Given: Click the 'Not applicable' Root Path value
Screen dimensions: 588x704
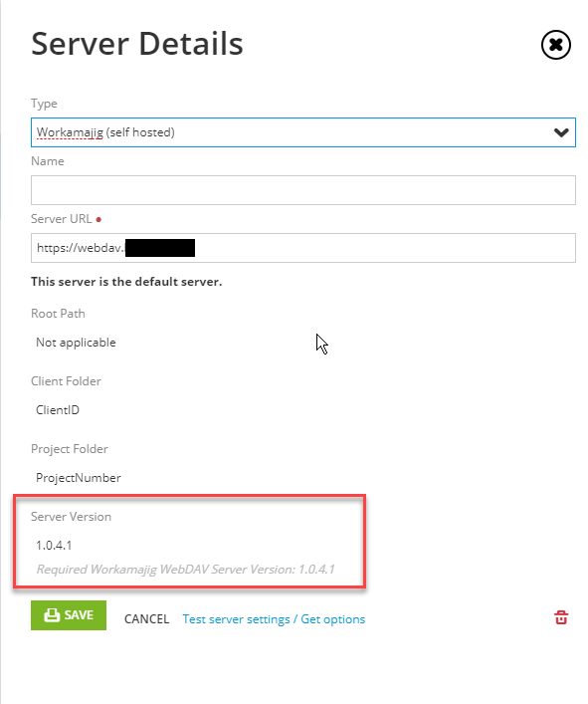Looking at the screenshot, I should [x=76, y=343].
